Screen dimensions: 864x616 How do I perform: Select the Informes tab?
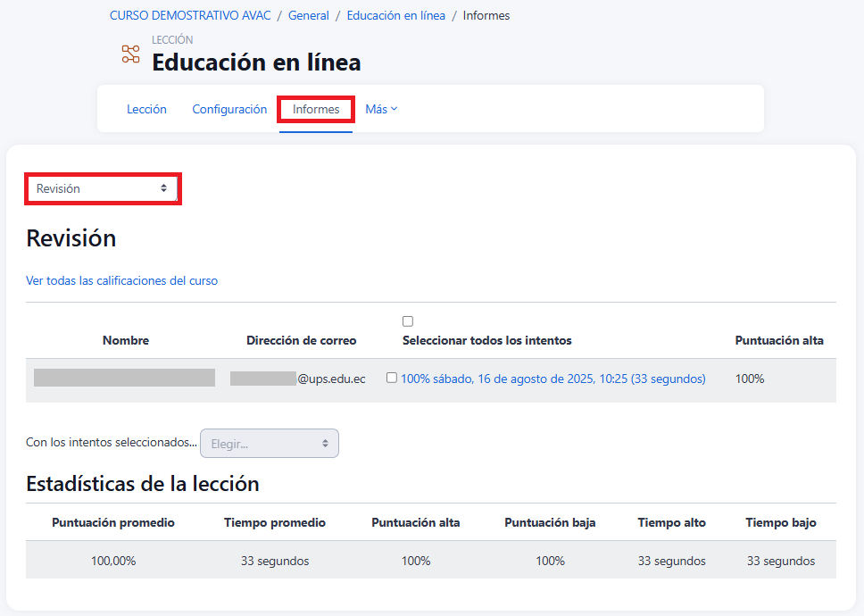[x=316, y=109]
